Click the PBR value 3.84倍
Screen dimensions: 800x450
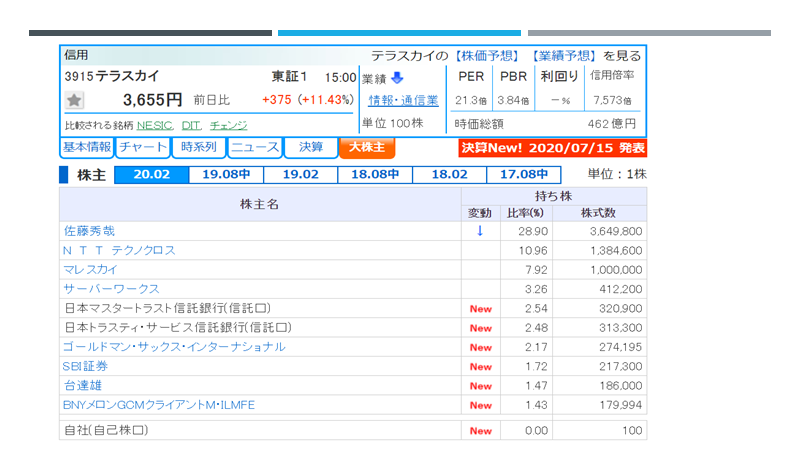click(x=513, y=101)
